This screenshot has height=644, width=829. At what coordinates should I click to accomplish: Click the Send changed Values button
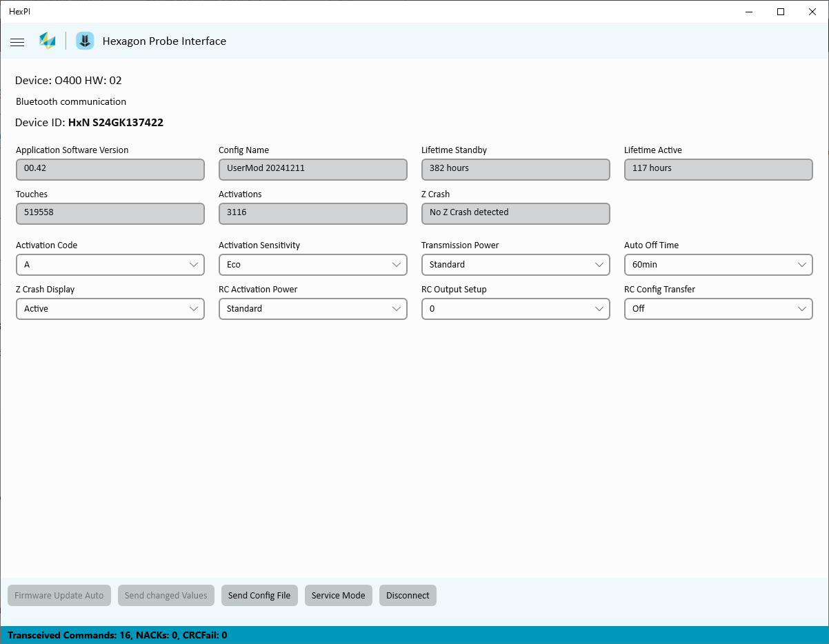166,596
